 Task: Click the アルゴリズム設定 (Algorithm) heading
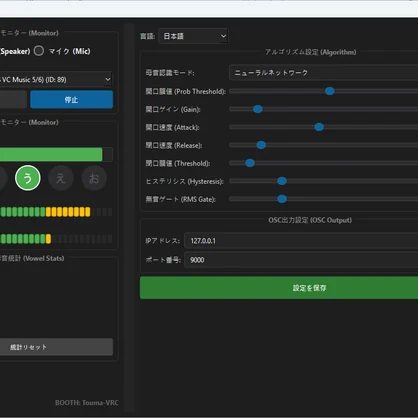[x=310, y=52]
